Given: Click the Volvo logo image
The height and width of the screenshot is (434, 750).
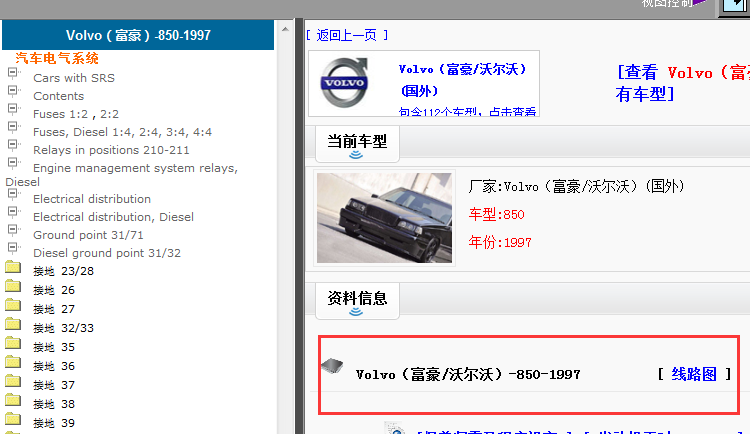Looking at the screenshot, I should pos(344,83).
